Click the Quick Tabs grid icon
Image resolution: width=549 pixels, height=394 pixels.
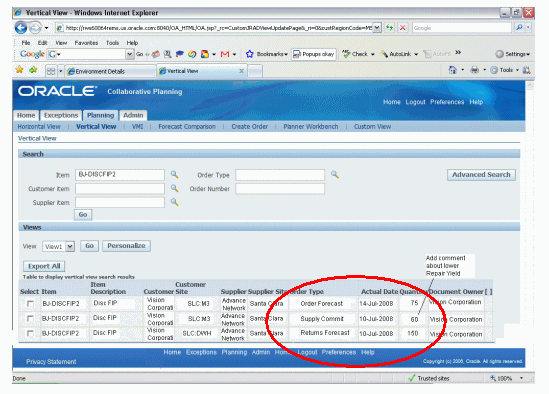coord(51,71)
